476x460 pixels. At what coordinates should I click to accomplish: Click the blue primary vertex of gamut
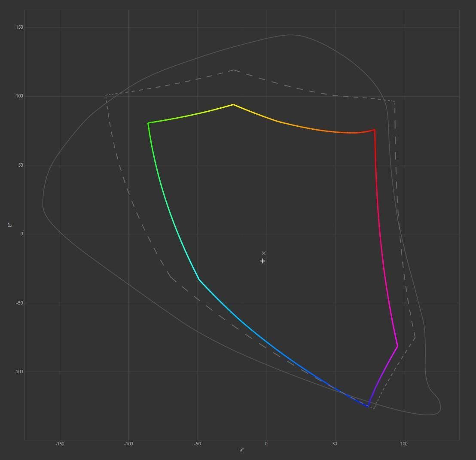(x=369, y=406)
